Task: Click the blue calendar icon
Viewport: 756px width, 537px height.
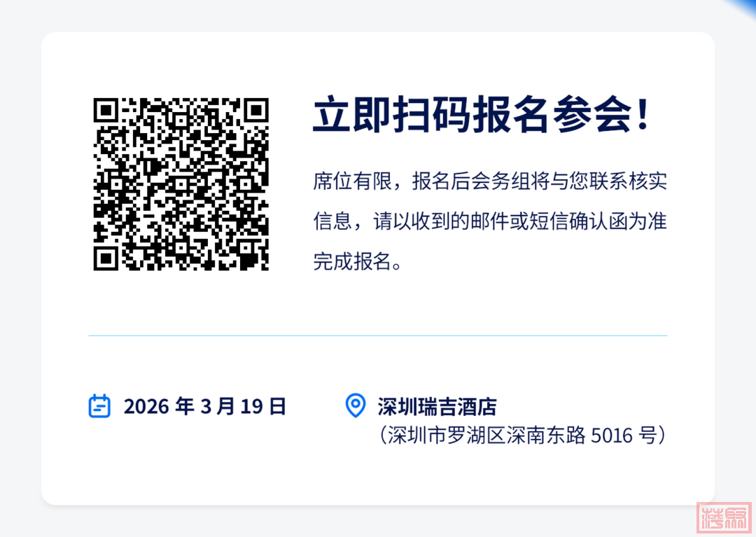Action: [99, 406]
